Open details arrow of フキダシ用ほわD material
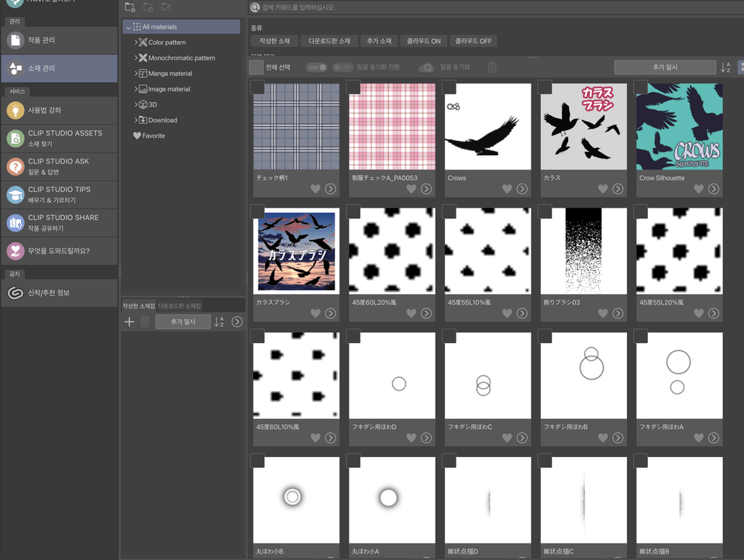744x560 pixels. tap(426, 438)
